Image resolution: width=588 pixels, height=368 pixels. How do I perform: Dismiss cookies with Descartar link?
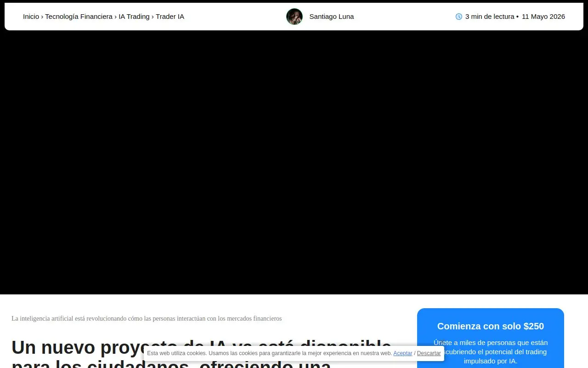(429, 353)
